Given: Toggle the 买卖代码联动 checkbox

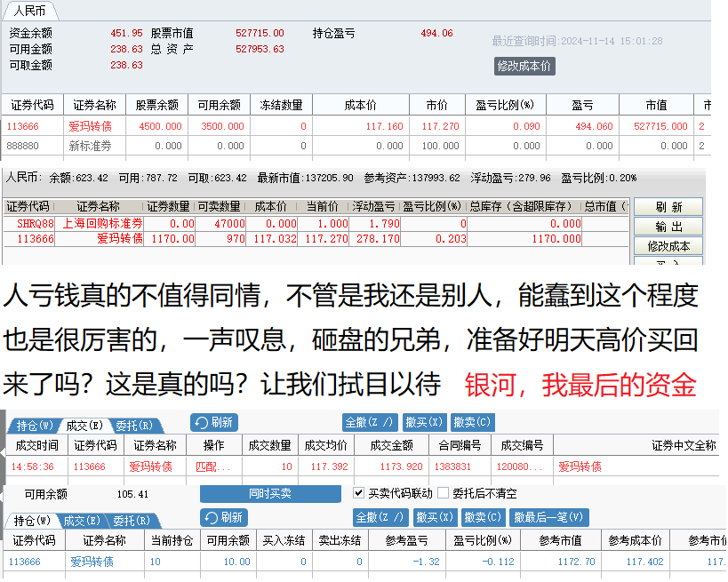Looking at the screenshot, I should pyautogui.click(x=359, y=493).
